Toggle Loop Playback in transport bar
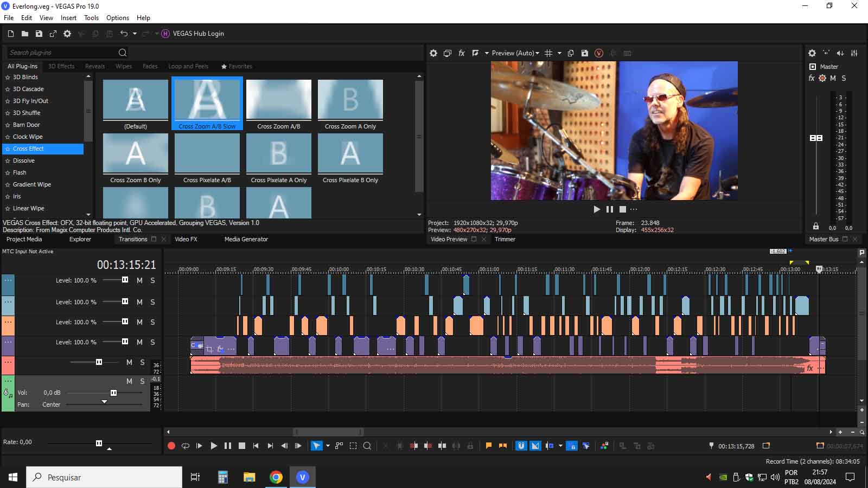This screenshot has width=868, height=488. pos(186,446)
